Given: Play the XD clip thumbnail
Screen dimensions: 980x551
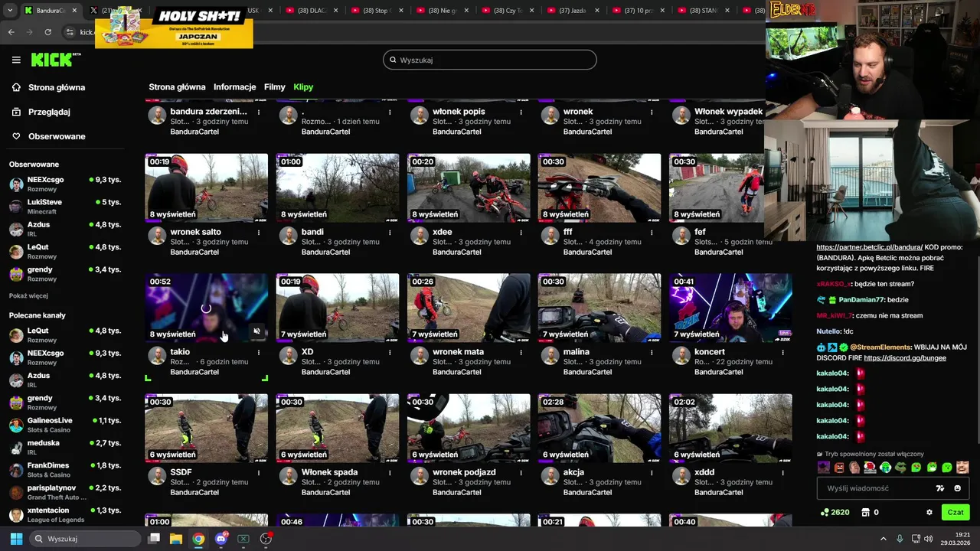Looking at the screenshot, I should point(338,308).
